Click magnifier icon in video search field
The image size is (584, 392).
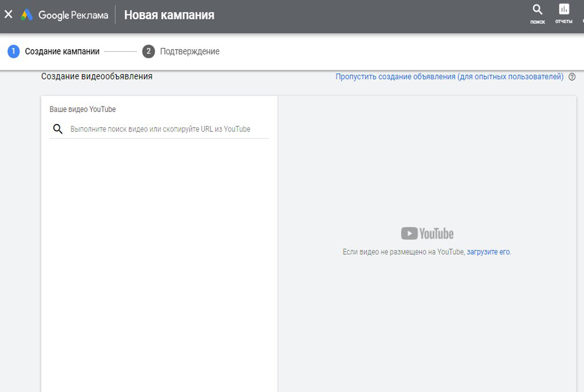point(58,129)
